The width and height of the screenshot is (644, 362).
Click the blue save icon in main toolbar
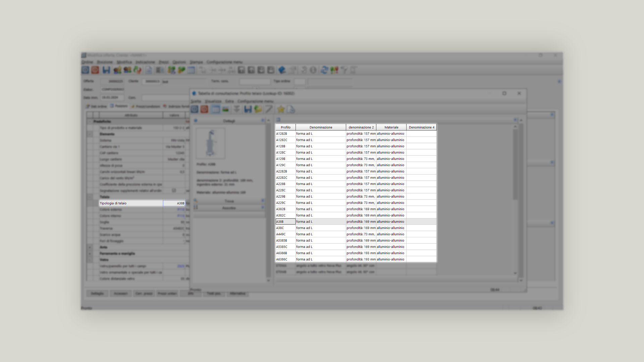tap(106, 70)
